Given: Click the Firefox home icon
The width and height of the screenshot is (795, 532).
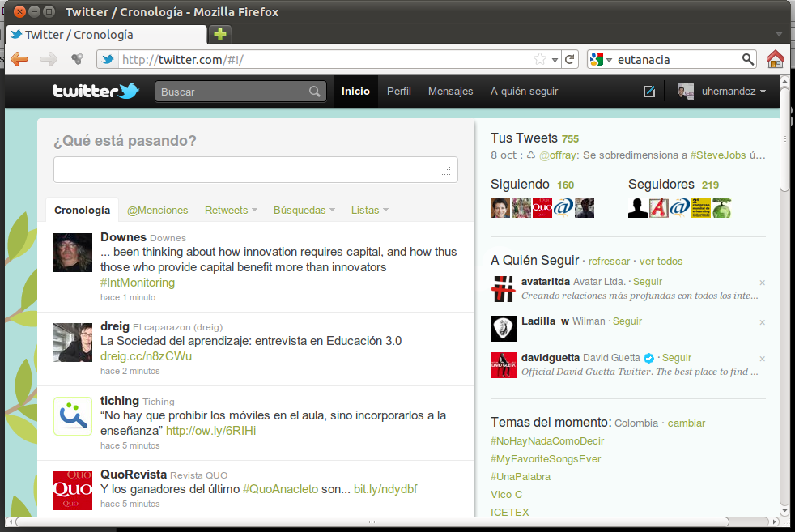Looking at the screenshot, I should point(775,59).
